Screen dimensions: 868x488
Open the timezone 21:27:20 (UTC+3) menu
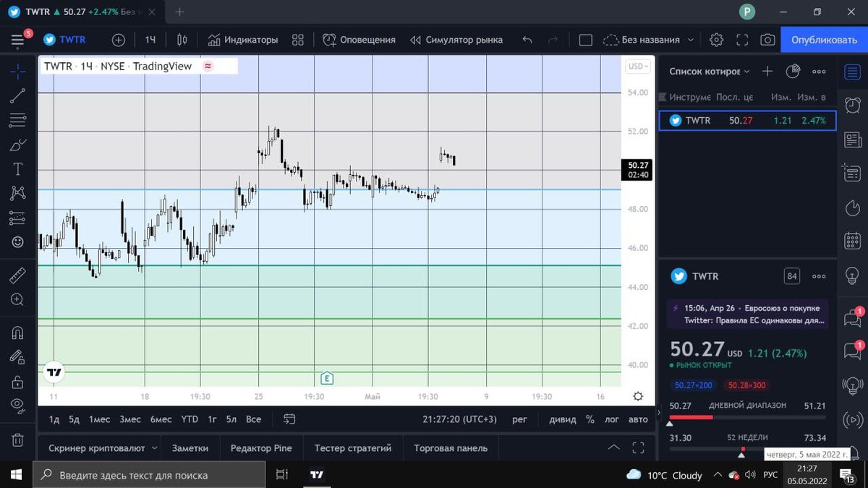click(460, 419)
